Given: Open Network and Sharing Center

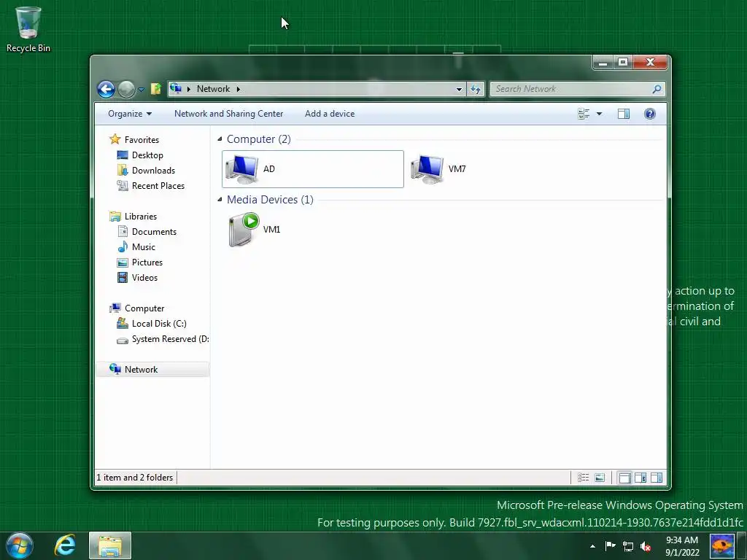Looking at the screenshot, I should tap(228, 114).
